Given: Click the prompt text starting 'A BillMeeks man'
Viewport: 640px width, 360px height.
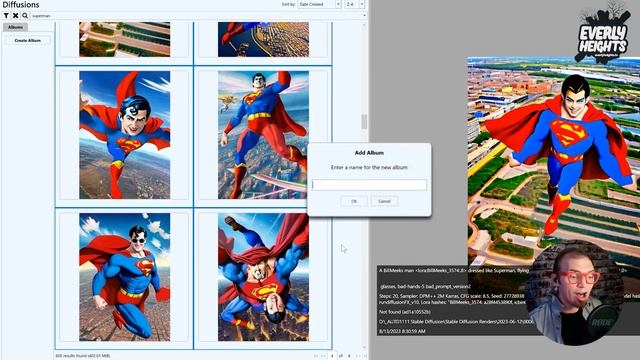Looking at the screenshot, I should pyautogui.click(x=453, y=270).
